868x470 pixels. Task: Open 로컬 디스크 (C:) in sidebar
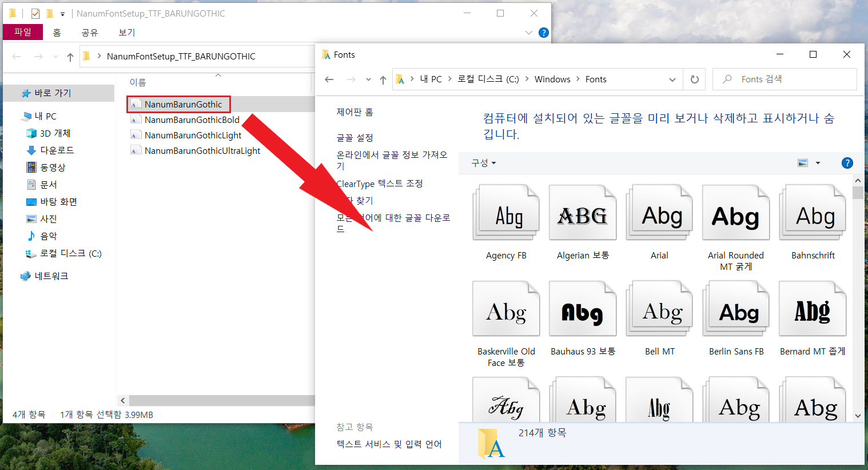coord(63,253)
